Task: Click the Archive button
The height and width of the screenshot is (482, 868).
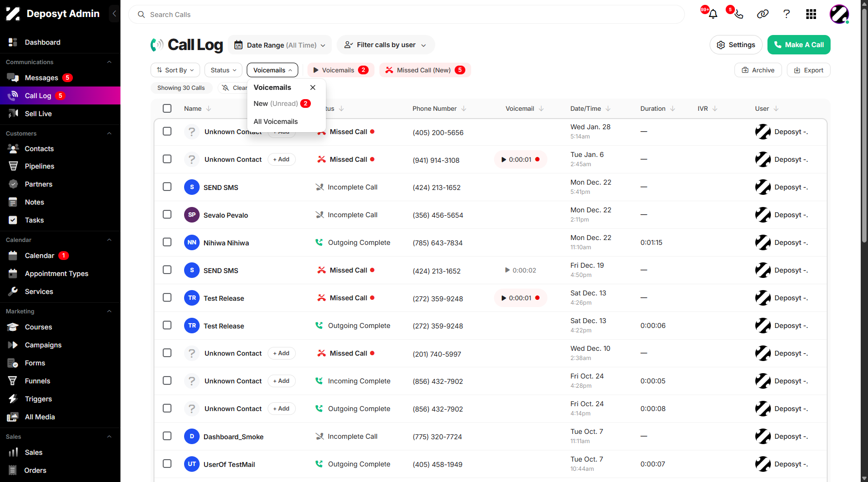Action: coord(758,70)
